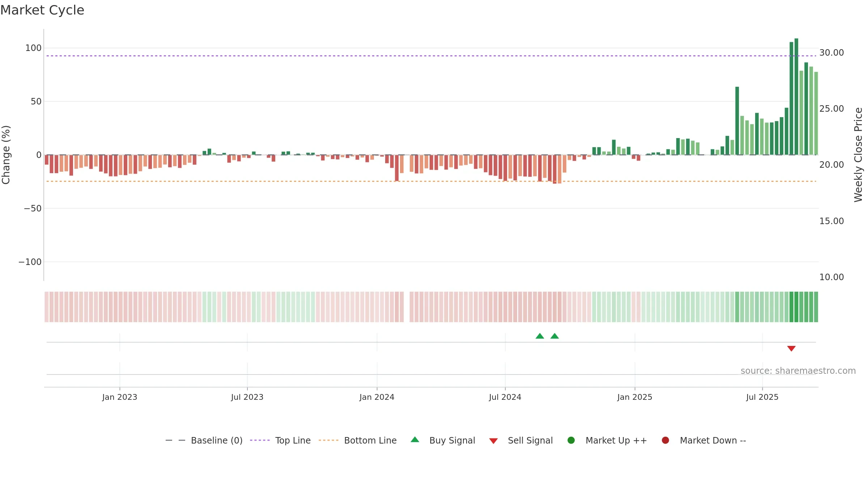The width and height of the screenshot is (868, 488).
Task: Toggle the Buy Signal legend entry
Action: pos(443,440)
